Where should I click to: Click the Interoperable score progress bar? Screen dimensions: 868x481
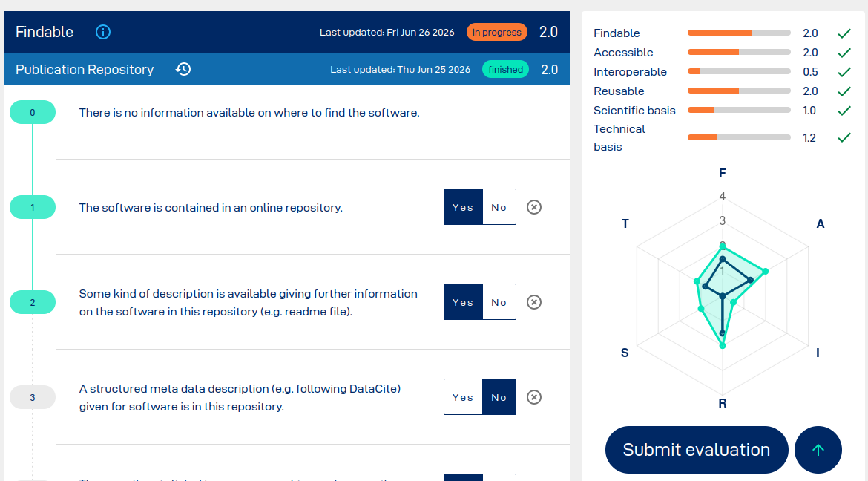point(739,71)
